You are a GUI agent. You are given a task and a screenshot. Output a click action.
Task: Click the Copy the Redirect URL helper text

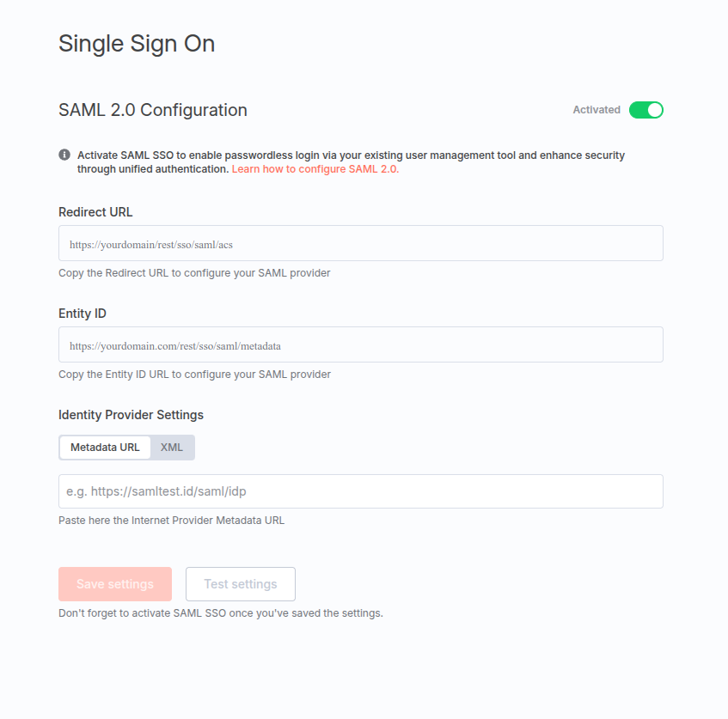click(194, 273)
